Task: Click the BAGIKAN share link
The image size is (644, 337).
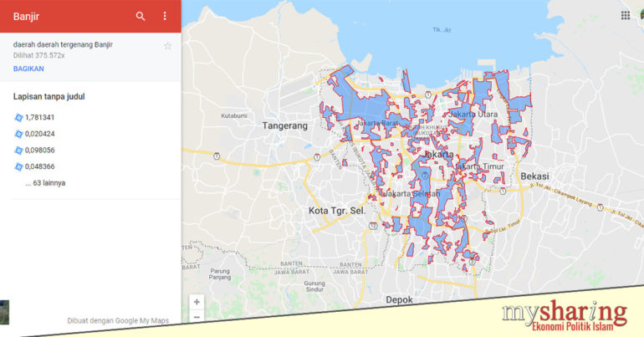Action: pyautogui.click(x=29, y=69)
